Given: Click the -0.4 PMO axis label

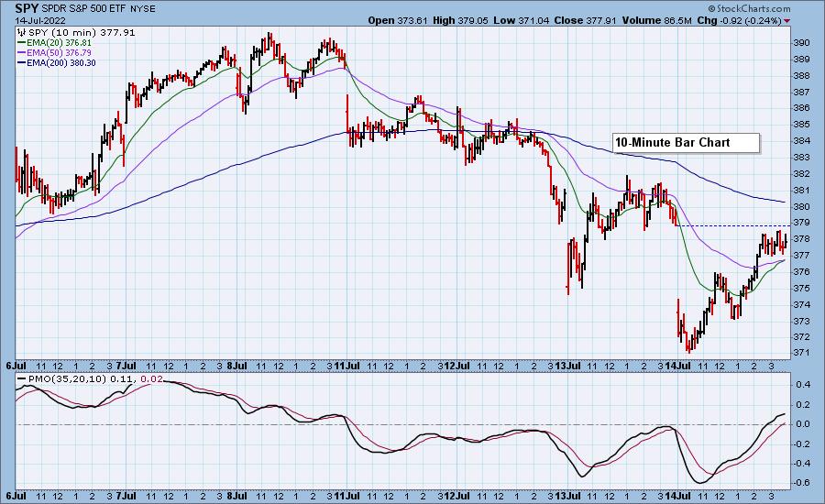Looking at the screenshot, I should [x=801, y=464].
